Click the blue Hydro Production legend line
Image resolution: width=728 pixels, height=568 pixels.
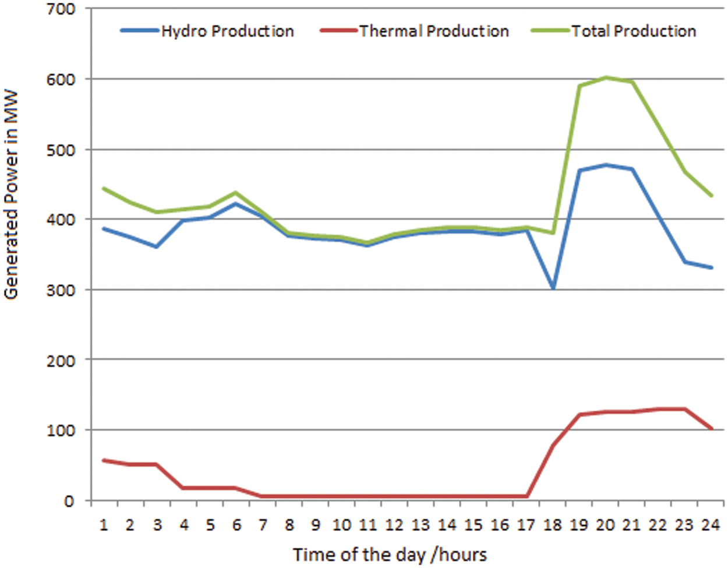140,31
